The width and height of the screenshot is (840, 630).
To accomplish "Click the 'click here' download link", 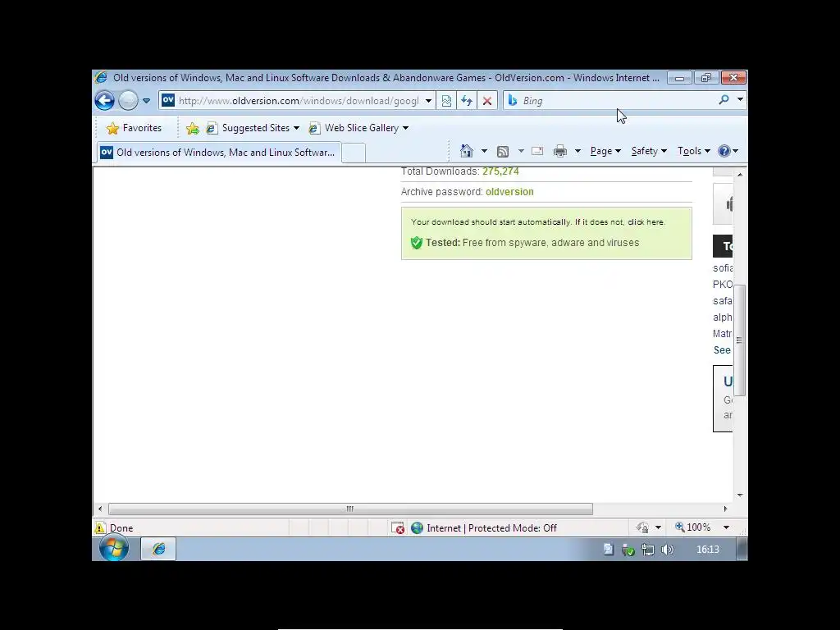I will coord(646,221).
